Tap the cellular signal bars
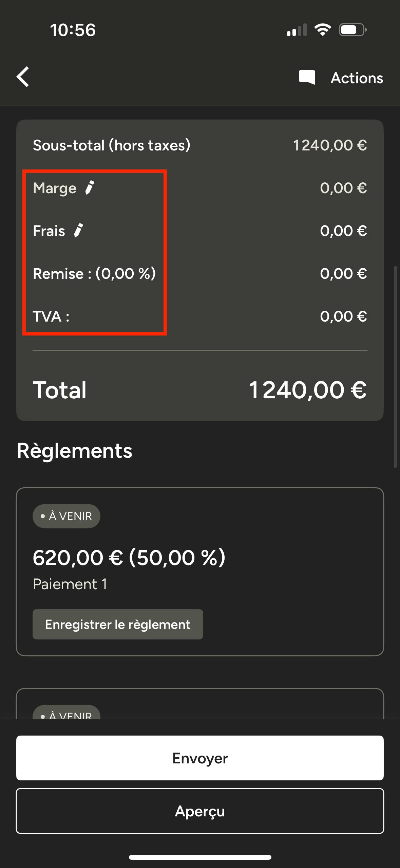 [x=297, y=30]
